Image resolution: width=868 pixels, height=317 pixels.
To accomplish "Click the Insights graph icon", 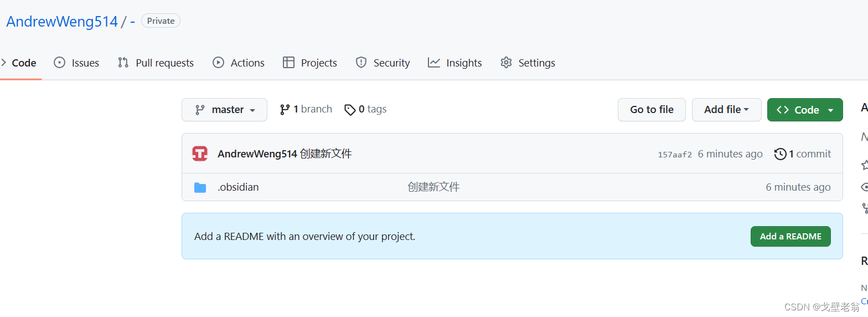I will [434, 63].
